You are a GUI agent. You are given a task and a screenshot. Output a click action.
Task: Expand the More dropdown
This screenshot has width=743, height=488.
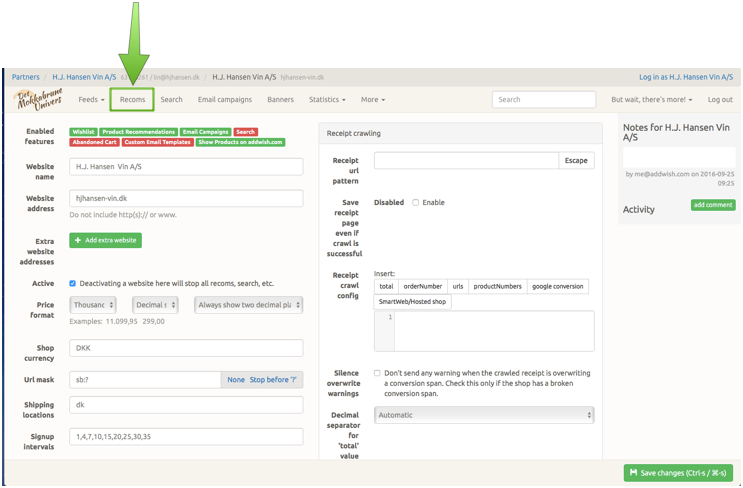coord(373,99)
